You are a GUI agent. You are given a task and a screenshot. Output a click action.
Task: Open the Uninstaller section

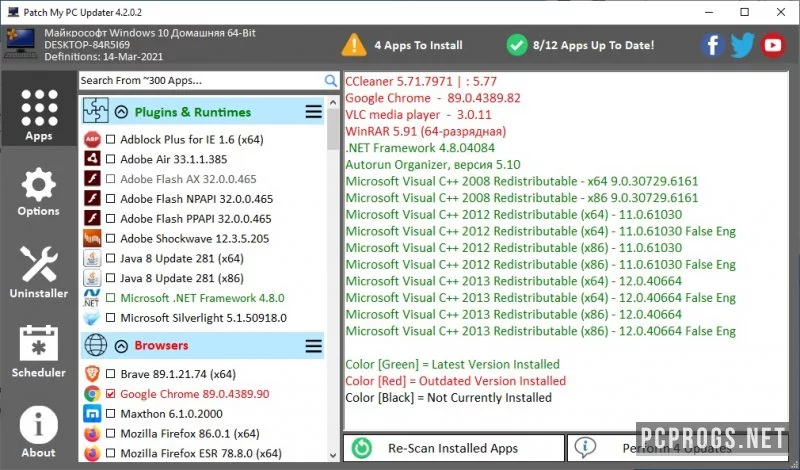point(39,270)
